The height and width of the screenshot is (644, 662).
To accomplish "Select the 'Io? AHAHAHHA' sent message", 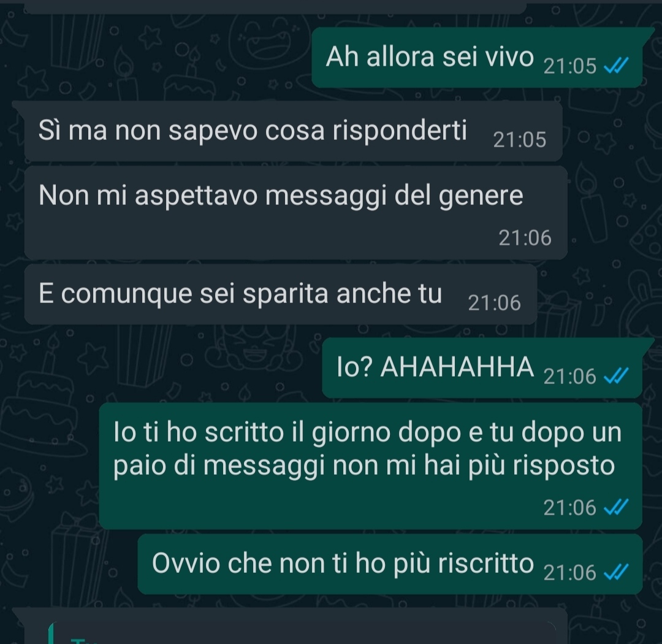I will click(482, 367).
